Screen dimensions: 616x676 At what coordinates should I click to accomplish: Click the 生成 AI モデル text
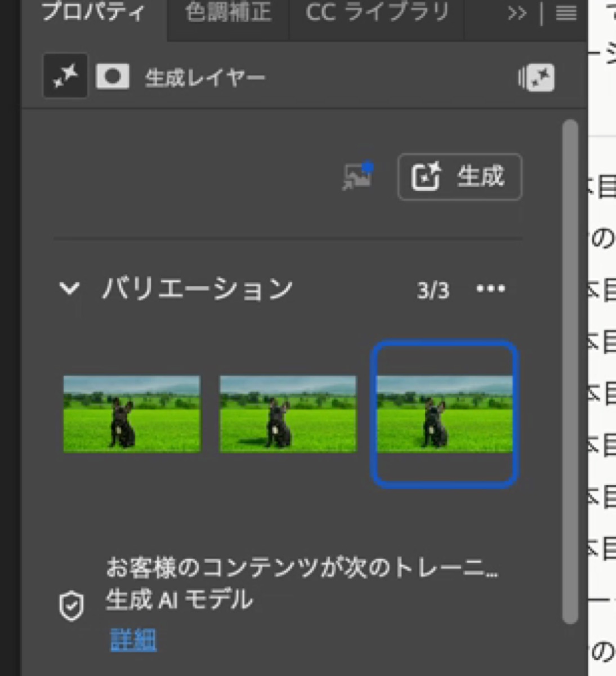coord(180,599)
